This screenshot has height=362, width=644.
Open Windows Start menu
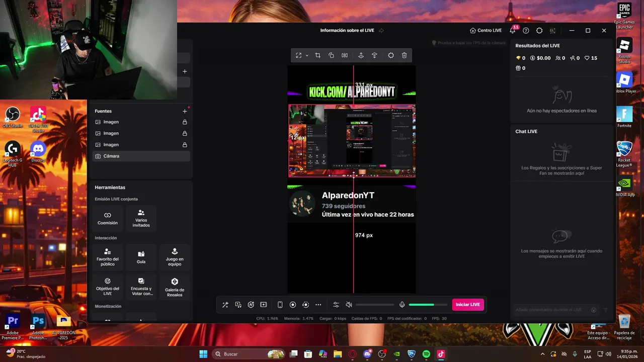203,354
